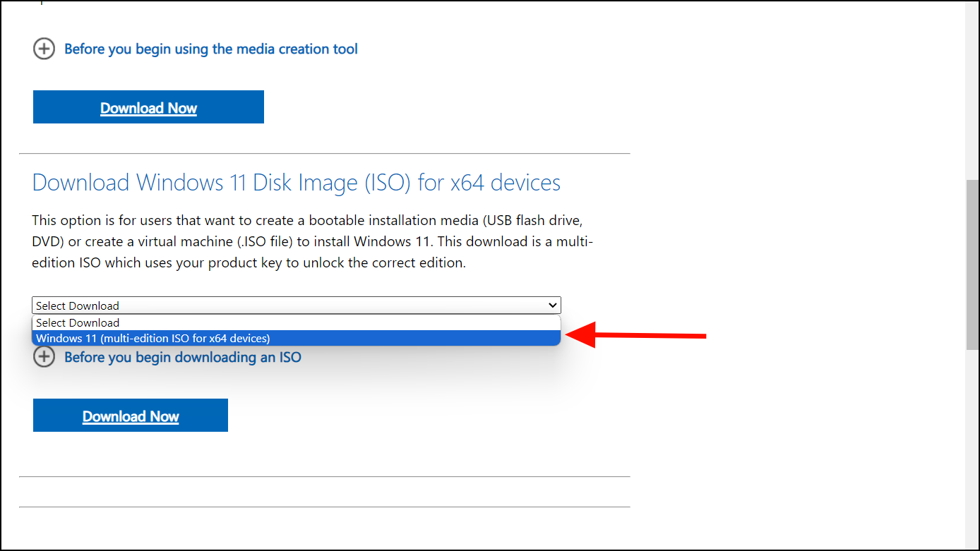
Task: Click the circled plus symbol below the dropdown
Action: [x=44, y=357]
